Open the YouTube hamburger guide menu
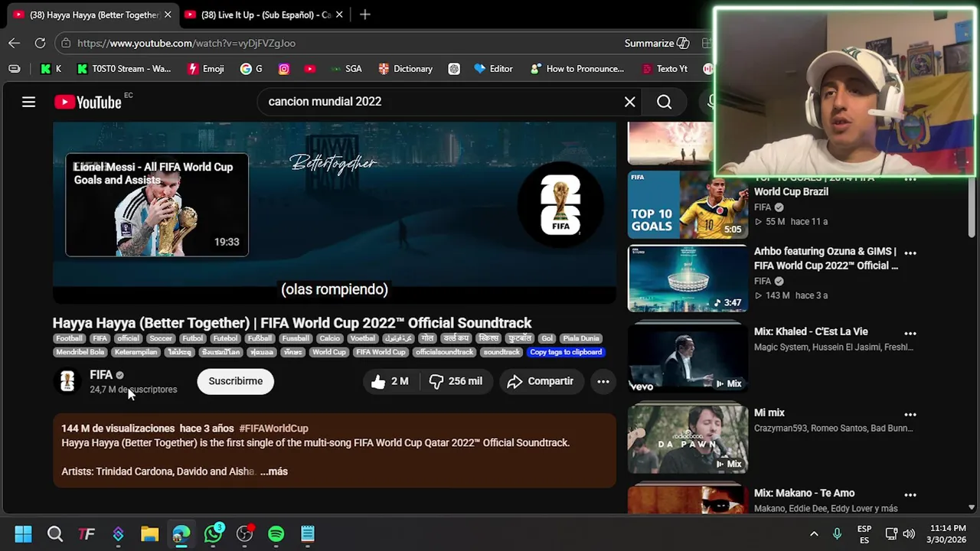Screen dimensions: 980x551 [28, 102]
